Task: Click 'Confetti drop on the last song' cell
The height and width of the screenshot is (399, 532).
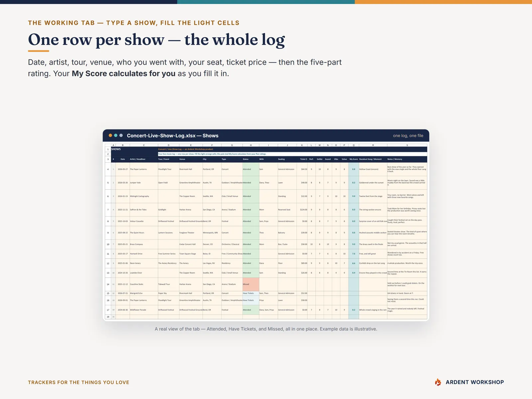Action: (373, 263)
